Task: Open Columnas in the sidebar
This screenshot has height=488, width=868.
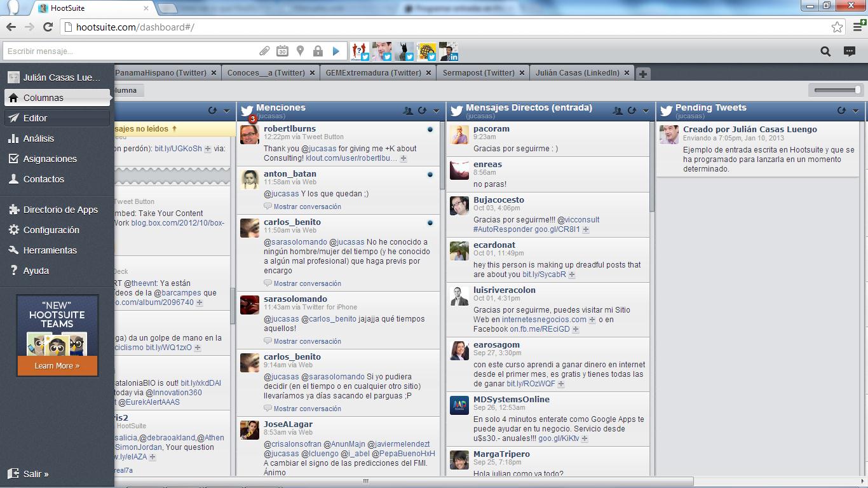Action: pyautogui.click(x=58, y=98)
